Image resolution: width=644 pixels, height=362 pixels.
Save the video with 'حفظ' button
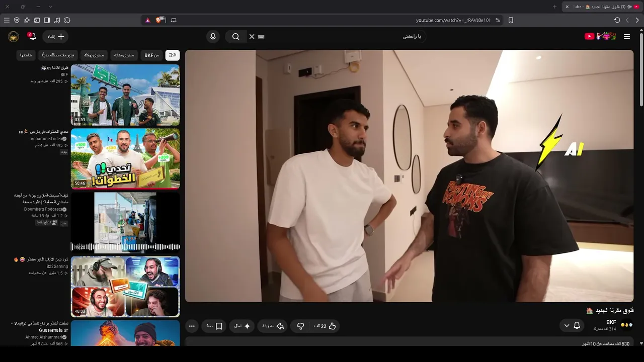tap(214, 326)
